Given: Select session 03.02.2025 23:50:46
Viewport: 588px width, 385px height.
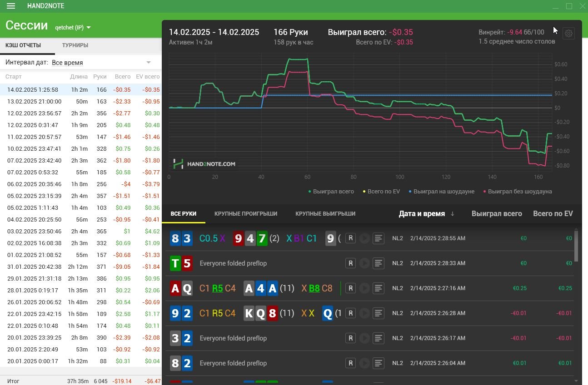Looking at the screenshot, I should click(x=81, y=232).
